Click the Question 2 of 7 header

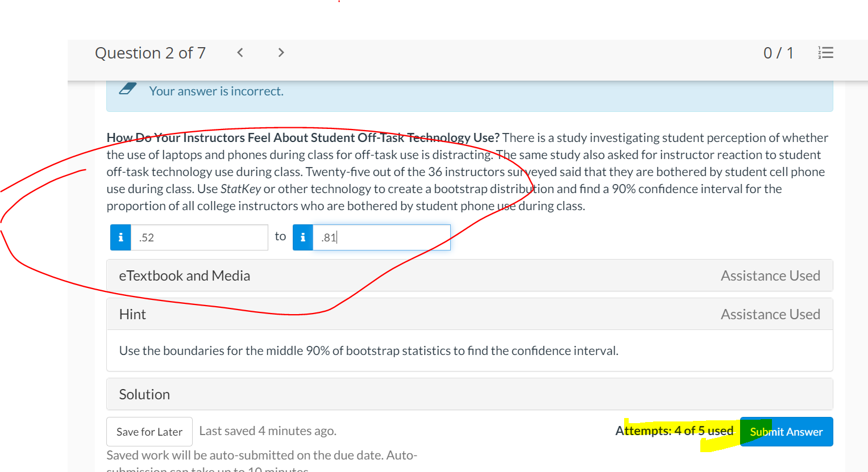(150, 52)
